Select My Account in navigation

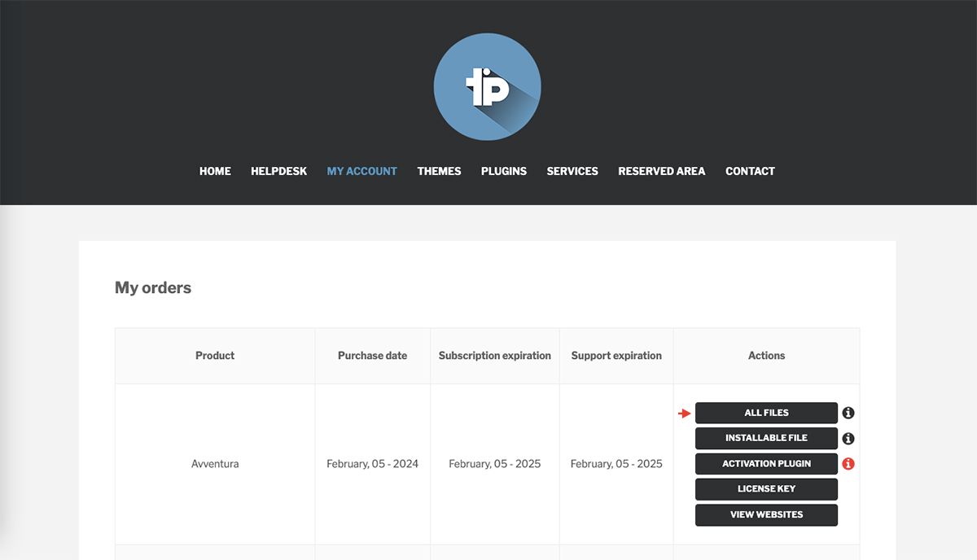361,171
